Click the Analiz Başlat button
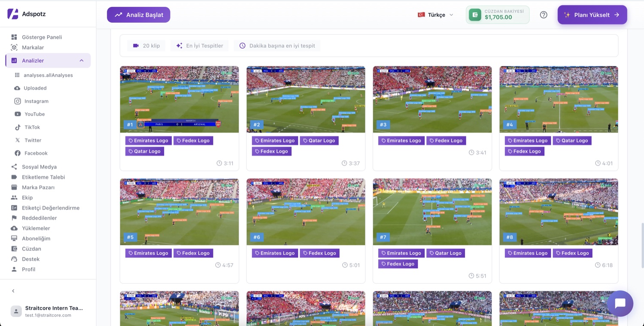Screen dimensions: 644x326 coord(139,15)
